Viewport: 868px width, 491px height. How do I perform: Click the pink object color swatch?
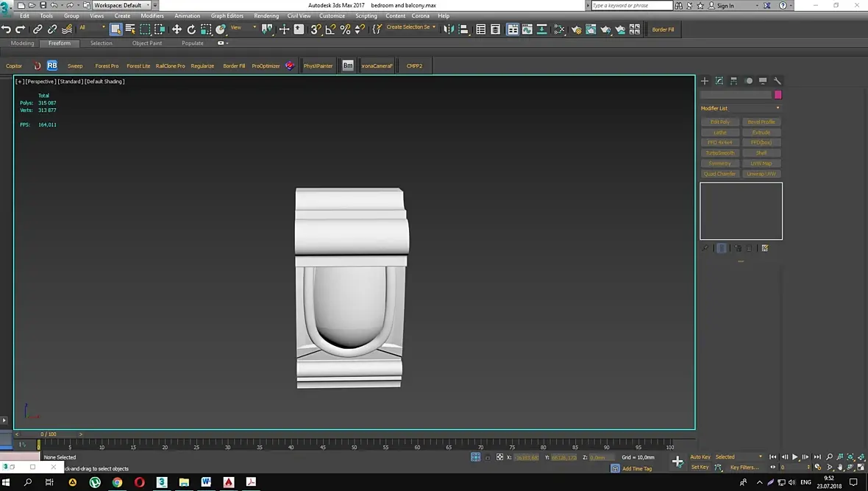tap(778, 95)
